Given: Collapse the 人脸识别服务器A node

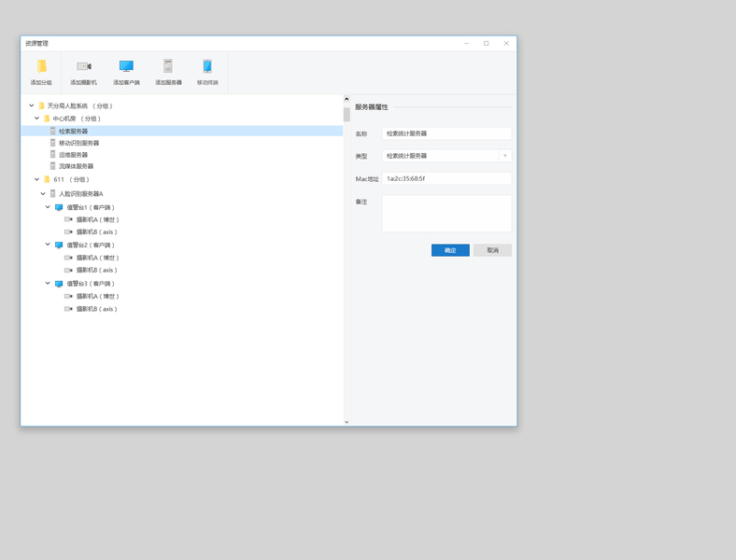Looking at the screenshot, I should click(x=43, y=193).
